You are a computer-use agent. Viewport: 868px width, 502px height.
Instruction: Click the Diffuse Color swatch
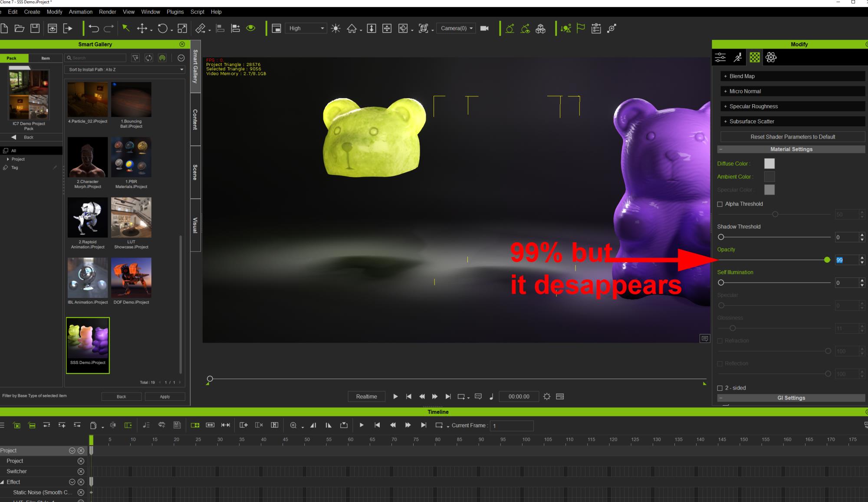(x=769, y=164)
